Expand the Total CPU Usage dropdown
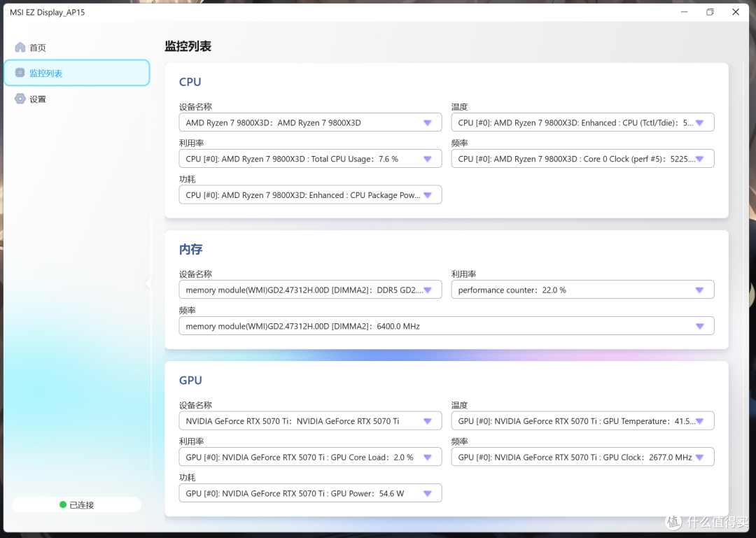 pyautogui.click(x=310, y=159)
